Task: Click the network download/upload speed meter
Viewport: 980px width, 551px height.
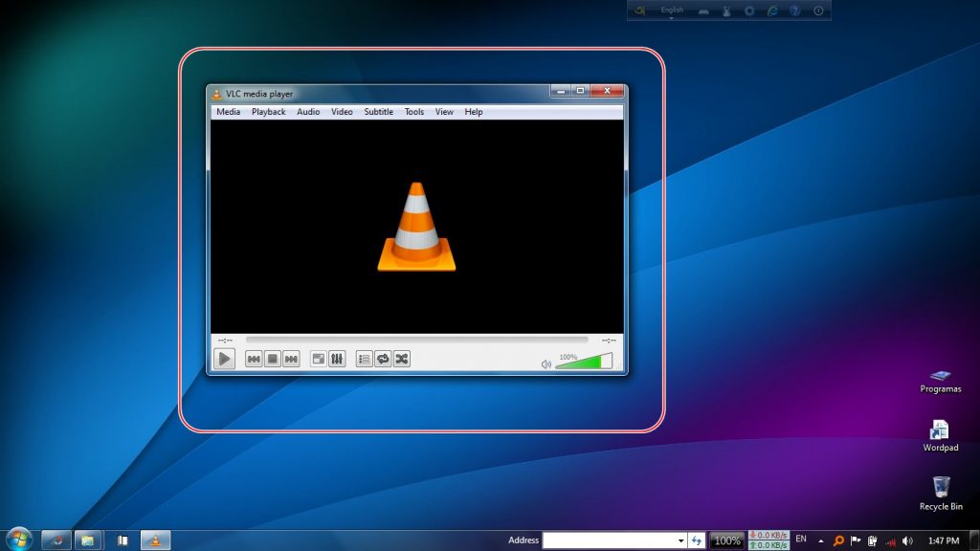Action: tap(768, 540)
